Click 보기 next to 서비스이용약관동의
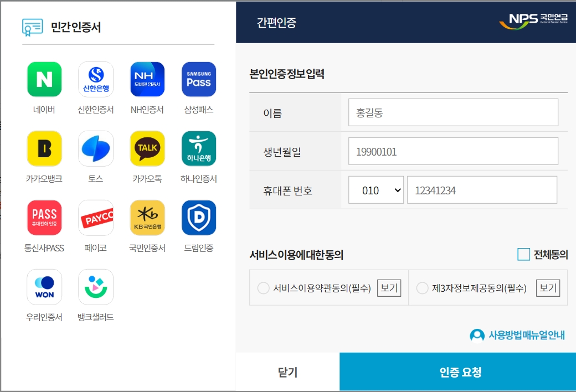The height and width of the screenshot is (392, 576). coord(389,288)
